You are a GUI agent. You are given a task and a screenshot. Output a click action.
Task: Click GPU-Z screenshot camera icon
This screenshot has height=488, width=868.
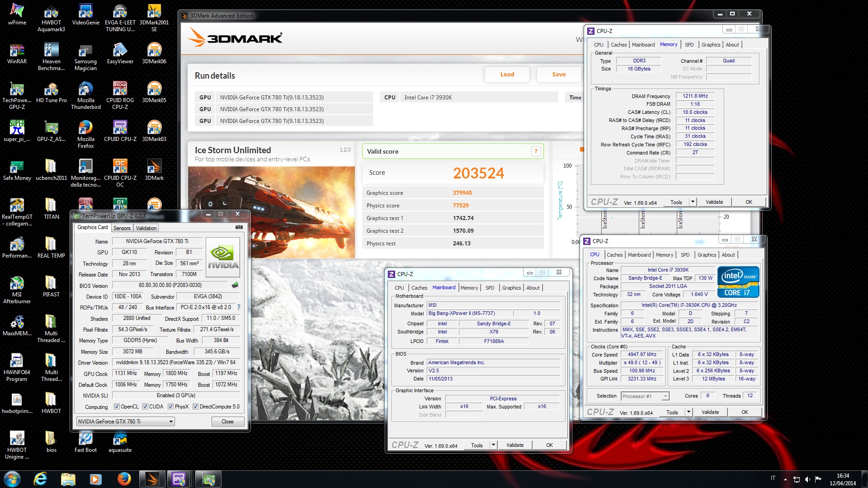(239, 227)
